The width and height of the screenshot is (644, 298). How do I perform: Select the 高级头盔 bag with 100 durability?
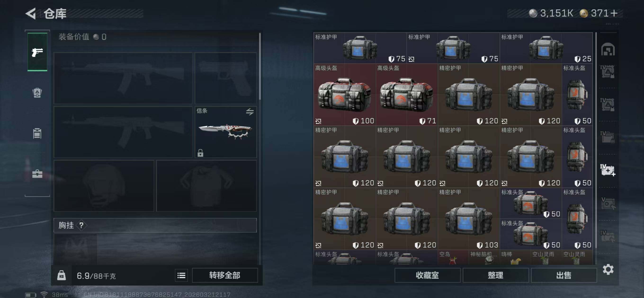click(x=344, y=94)
